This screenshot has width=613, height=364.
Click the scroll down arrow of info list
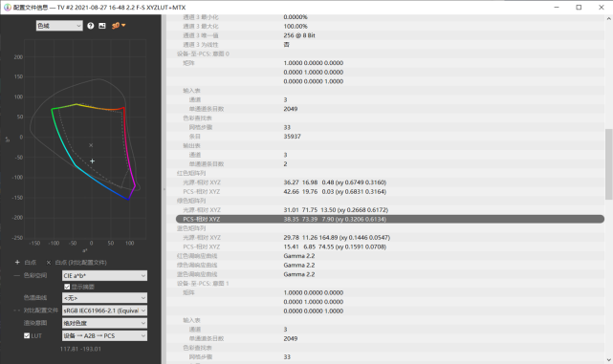pos(609,360)
